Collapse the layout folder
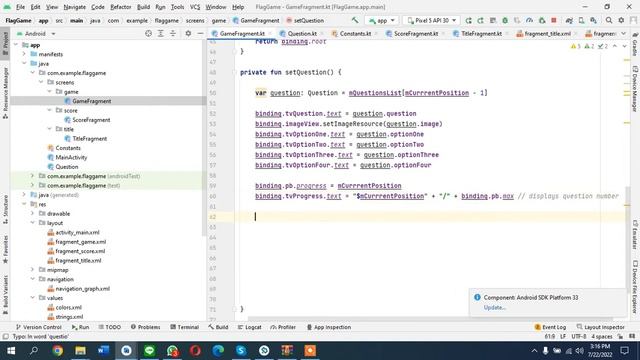The width and height of the screenshot is (640, 360). 33,223
